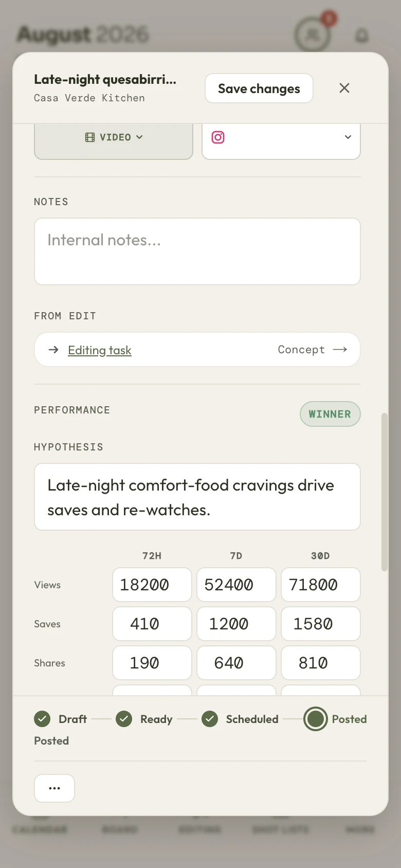The height and width of the screenshot is (868, 401).
Task: Click the video film icon
Action: (x=90, y=137)
